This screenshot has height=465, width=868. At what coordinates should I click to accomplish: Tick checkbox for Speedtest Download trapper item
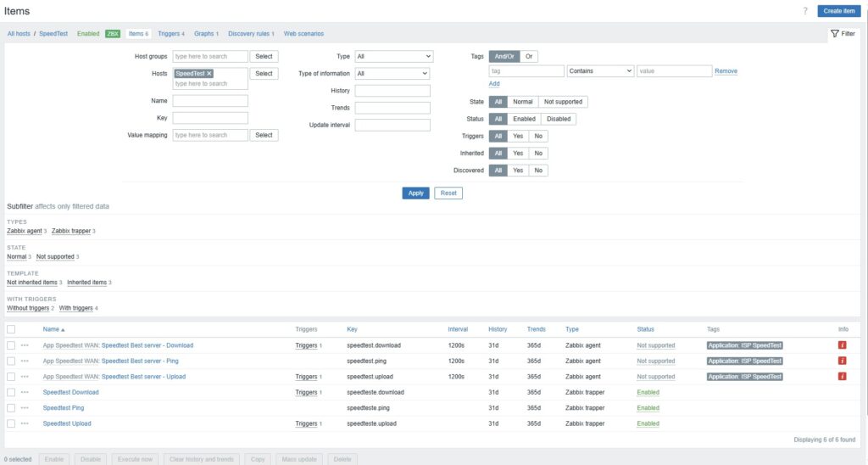11,392
